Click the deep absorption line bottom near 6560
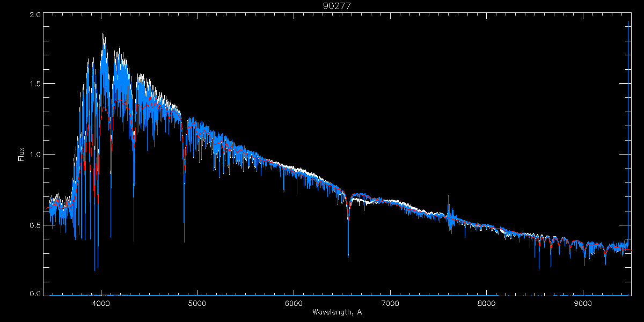The width and height of the screenshot is (644, 322). (x=348, y=256)
